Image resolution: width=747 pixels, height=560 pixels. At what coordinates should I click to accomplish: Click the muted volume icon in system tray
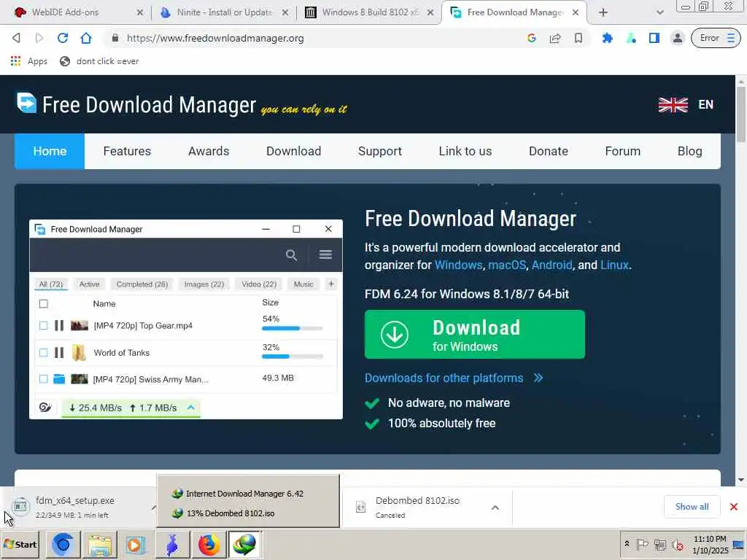point(676,544)
